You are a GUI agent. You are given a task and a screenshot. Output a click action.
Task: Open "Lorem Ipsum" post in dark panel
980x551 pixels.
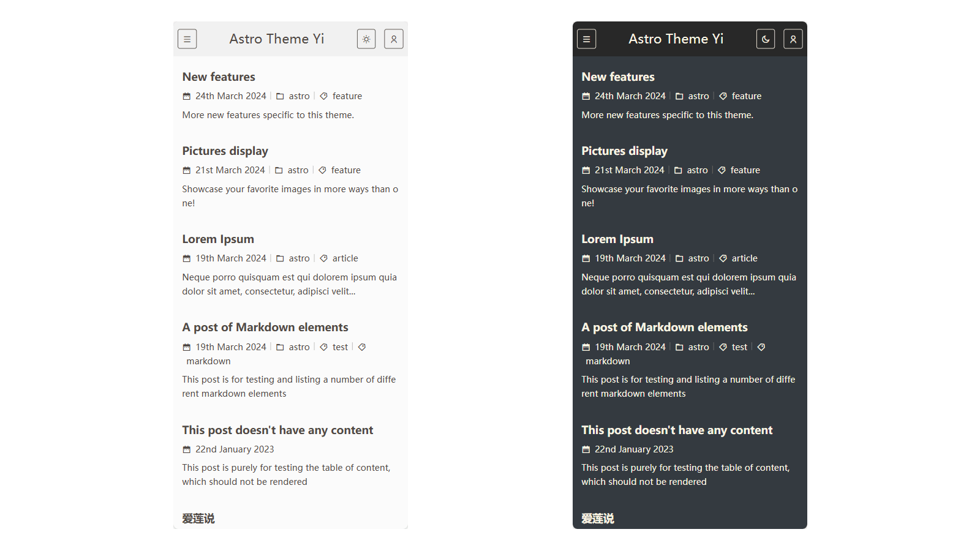[x=617, y=239]
